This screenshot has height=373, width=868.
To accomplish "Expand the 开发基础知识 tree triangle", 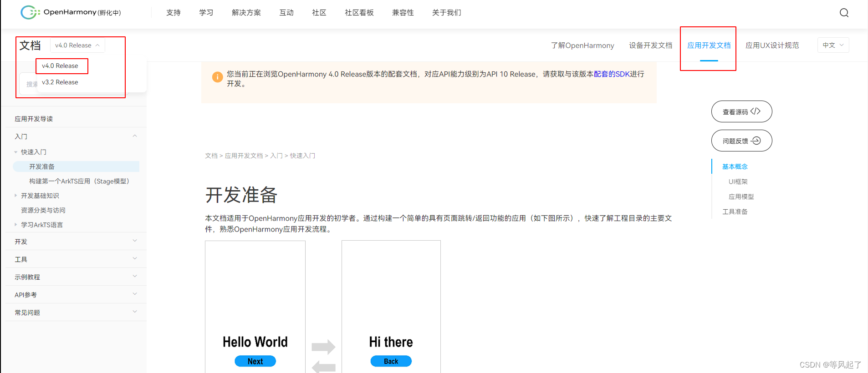I will (x=16, y=196).
